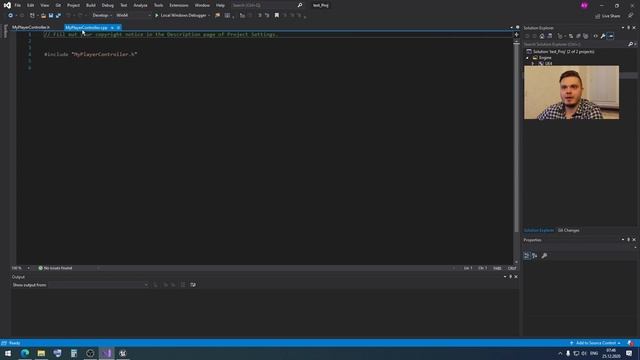Open the Tools menu
Image resolution: width=640 pixels, height=360 pixels.
(x=158, y=5)
